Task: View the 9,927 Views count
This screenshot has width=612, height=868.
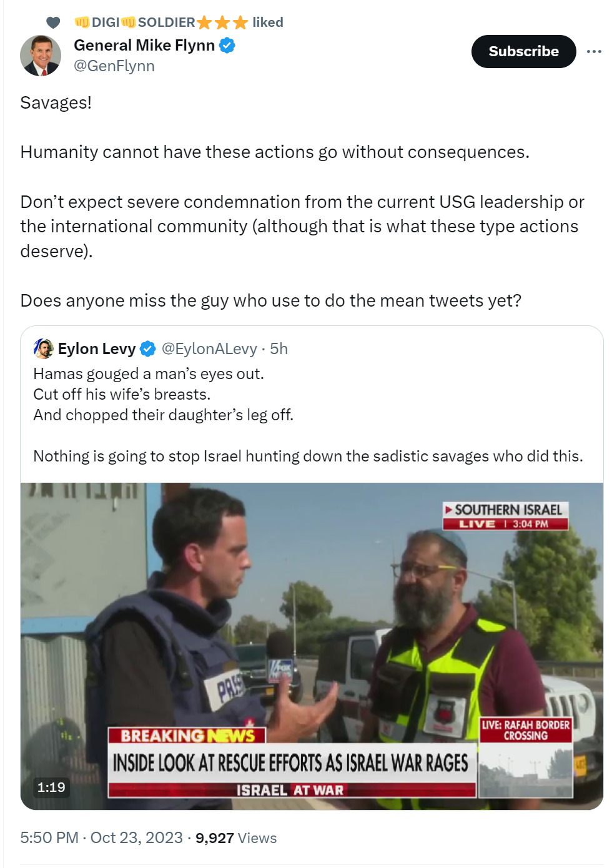Action: tap(236, 837)
